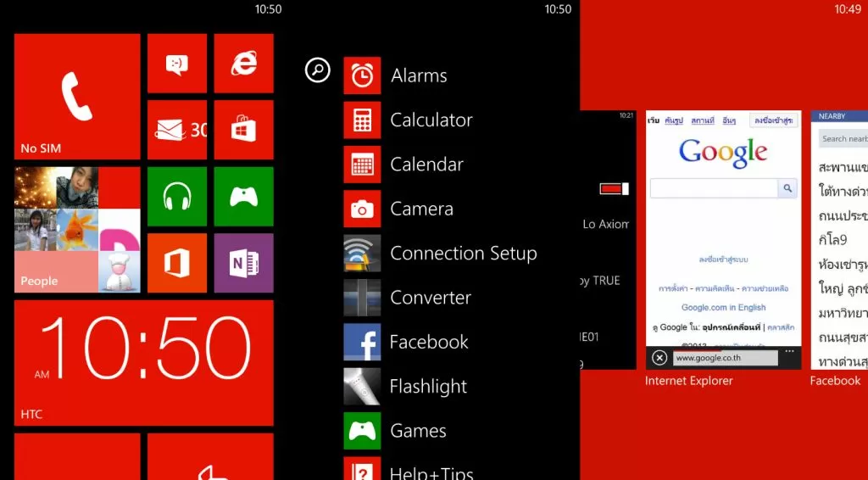Open the Connection Setup app icon

[x=362, y=253]
